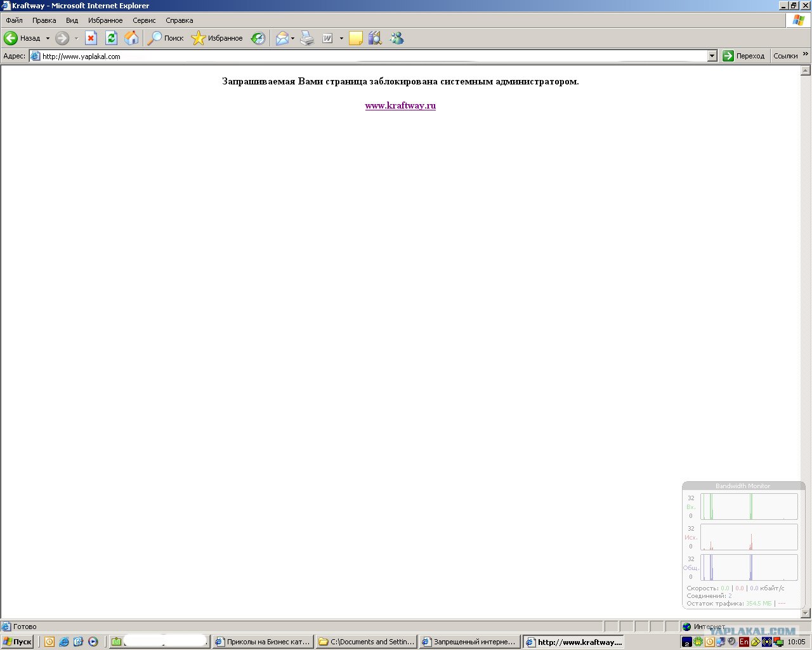The width and height of the screenshot is (812, 650).
Task: Click the address bar URL field
Action: tap(374, 56)
